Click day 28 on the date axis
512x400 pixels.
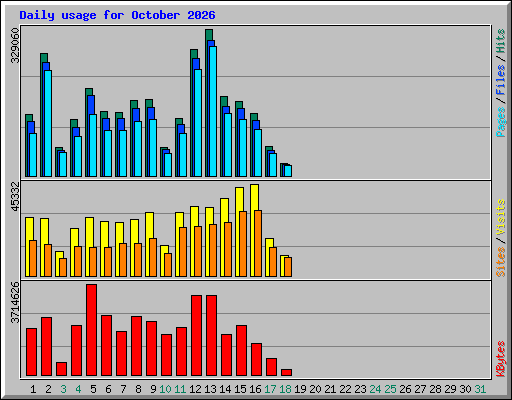(x=435, y=389)
